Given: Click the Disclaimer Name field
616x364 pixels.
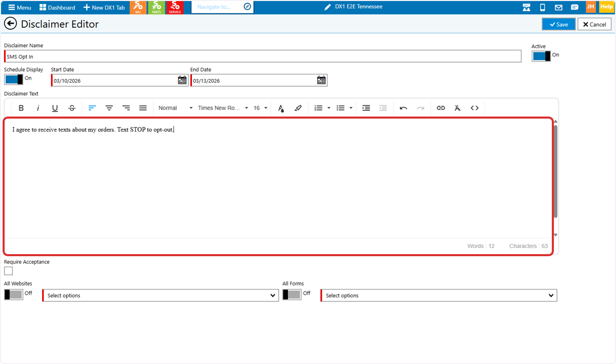Looking at the screenshot, I should pyautogui.click(x=263, y=56).
